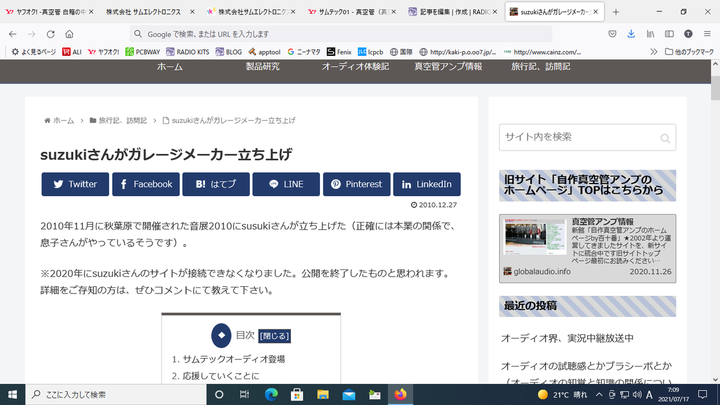Open the RADIO KITS bookmark

(x=188, y=52)
